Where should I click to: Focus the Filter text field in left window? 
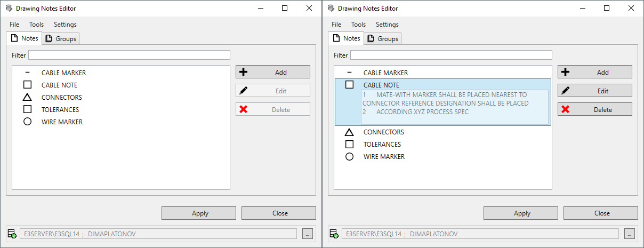tap(129, 55)
